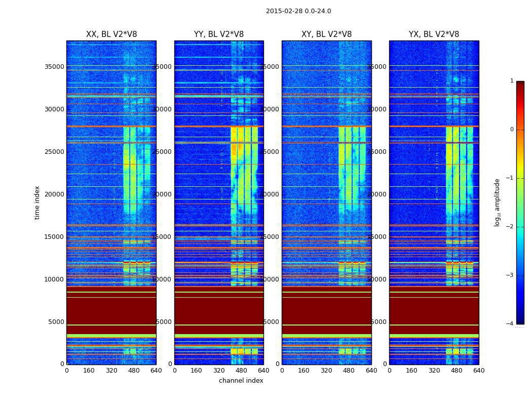The image size is (532, 405).
Task: Click the 'XY, BL V2*V8' subplot title
Action: click(x=326, y=34)
